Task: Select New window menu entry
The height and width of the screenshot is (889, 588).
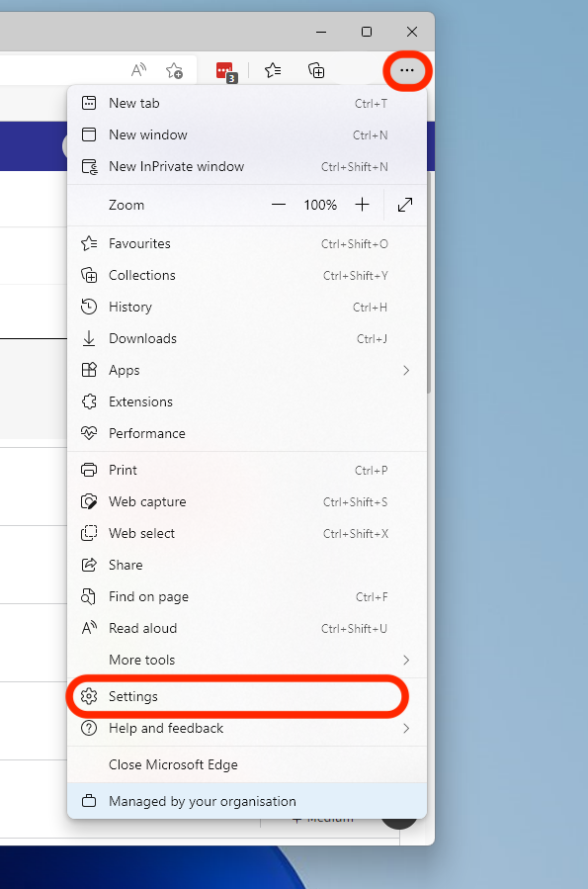Action: tap(247, 134)
